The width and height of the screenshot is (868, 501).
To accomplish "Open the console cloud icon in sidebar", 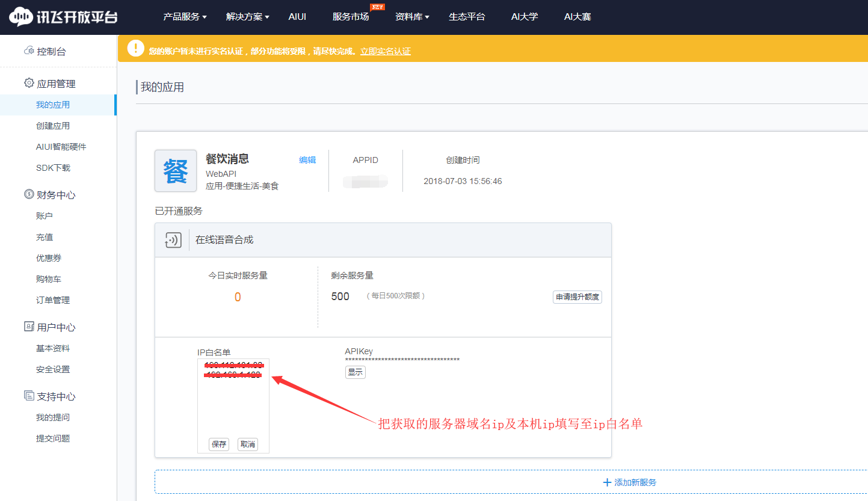I will 29,51.
